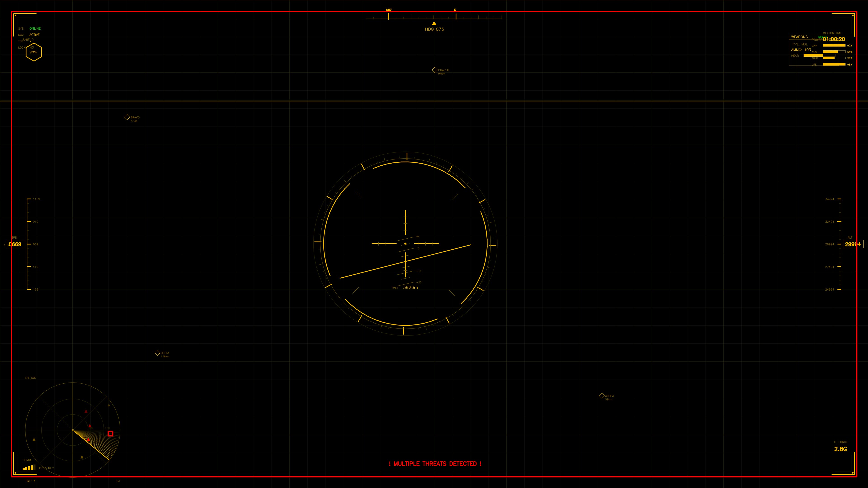Click the green ONLINE system status
The width and height of the screenshot is (868, 488).
[x=35, y=28]
